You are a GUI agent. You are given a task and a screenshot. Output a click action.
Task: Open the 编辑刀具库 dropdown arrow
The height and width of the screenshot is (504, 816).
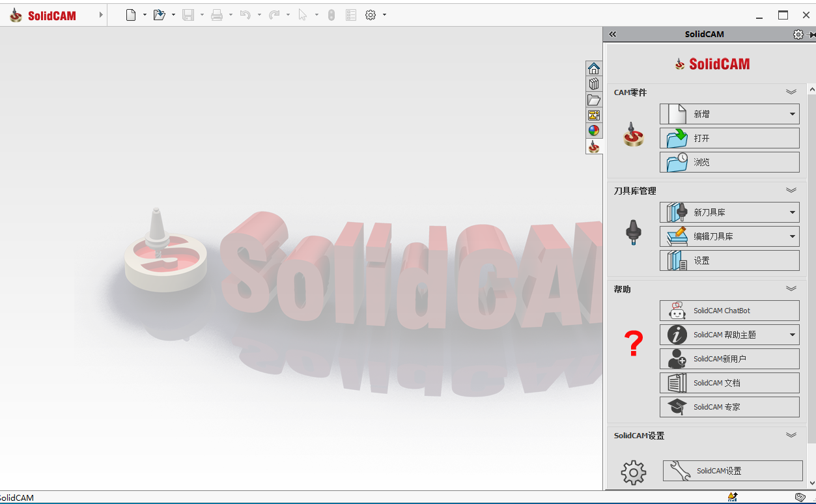point(793,236)
